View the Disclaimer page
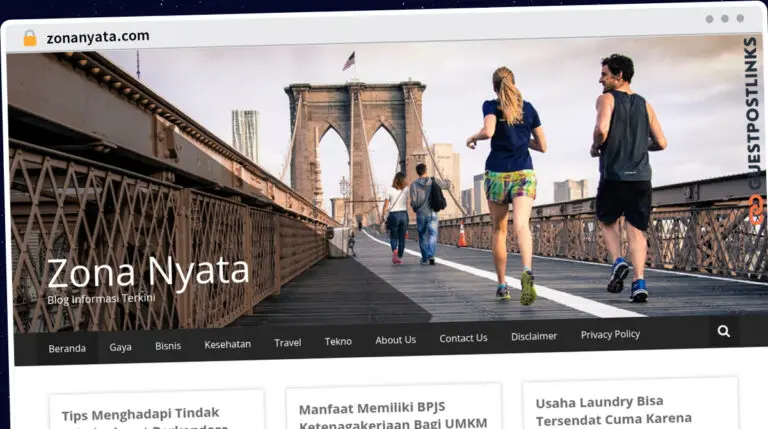The height and width of the screenshot is (429, 768). (534, 336)
